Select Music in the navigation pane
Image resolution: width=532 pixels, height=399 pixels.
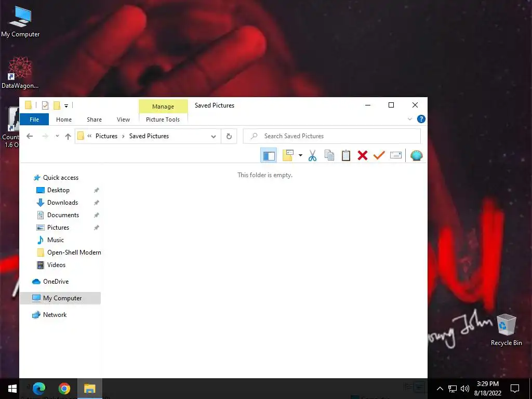[55, 240]
